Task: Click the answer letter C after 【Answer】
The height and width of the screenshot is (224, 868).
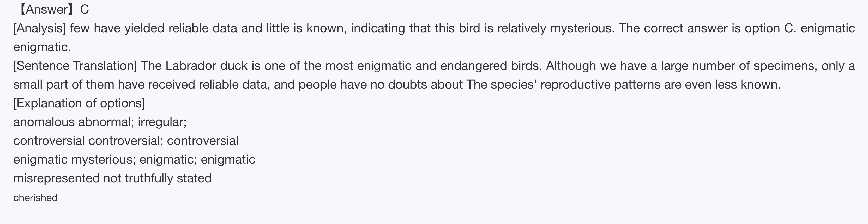Action: [x=85, y=9]
